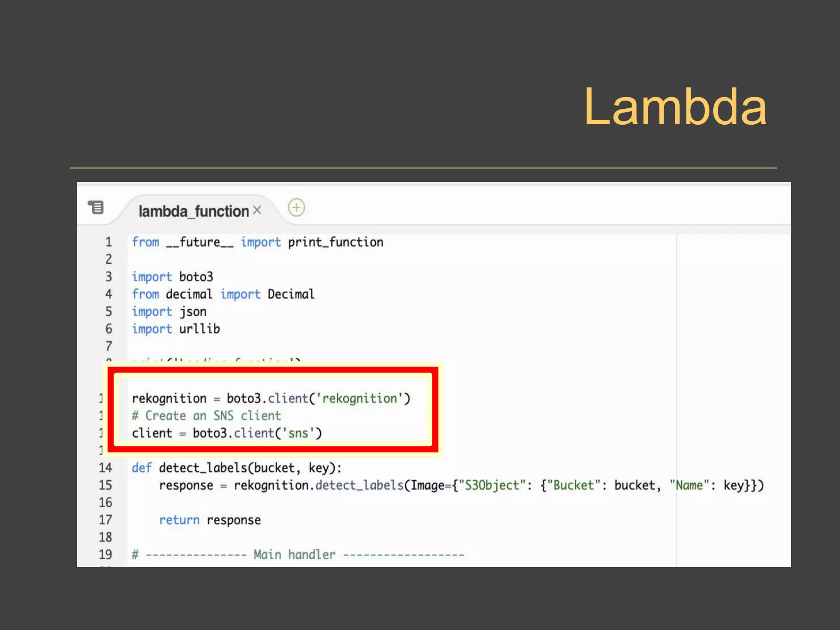The image size is (840, 630).
Task: Click the 'import json' line
Action: click(169, 312)
